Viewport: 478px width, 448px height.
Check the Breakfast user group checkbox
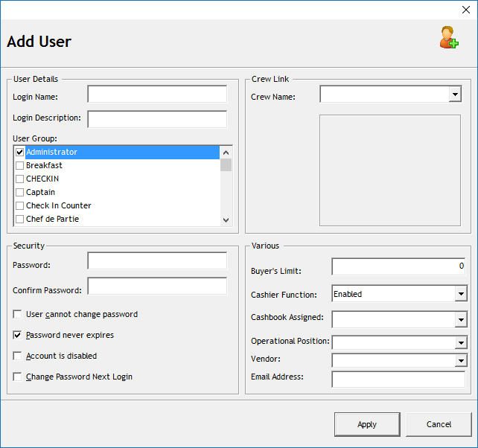coord(20,165)
